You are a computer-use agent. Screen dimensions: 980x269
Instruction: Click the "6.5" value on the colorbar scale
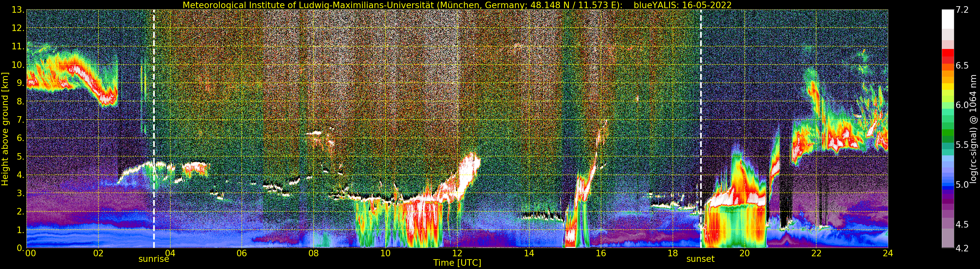pyautogui.click(x=962, y=65)
